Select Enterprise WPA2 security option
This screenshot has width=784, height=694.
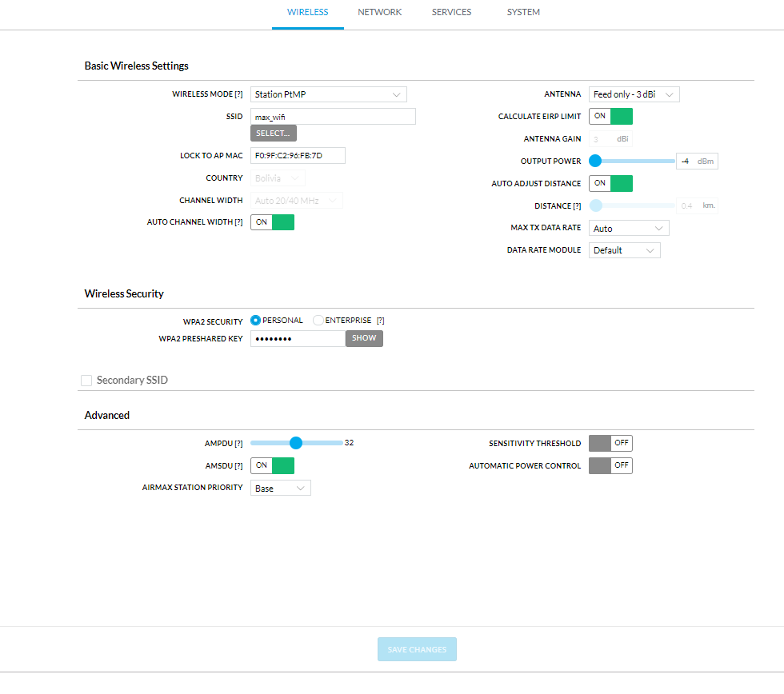point(318,321)
